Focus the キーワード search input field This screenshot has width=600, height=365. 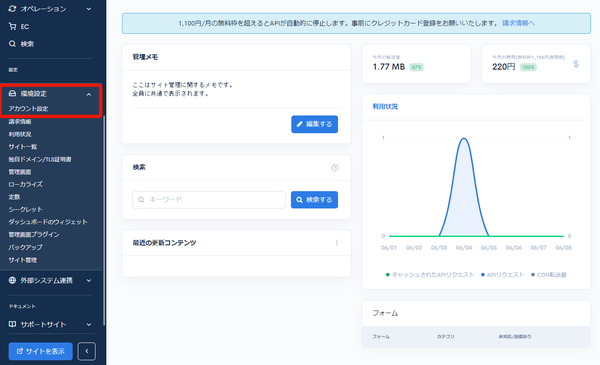click(x=209, y=200)
